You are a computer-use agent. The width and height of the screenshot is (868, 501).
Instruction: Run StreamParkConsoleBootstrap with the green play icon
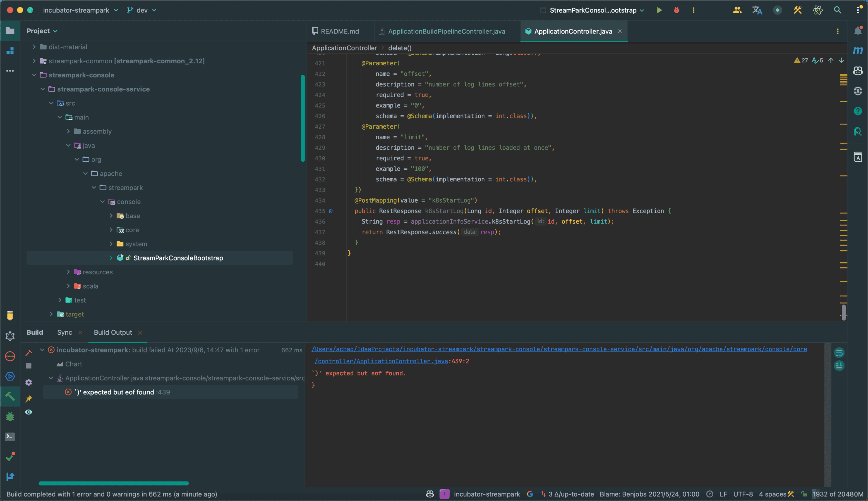(x=659, y=10)
